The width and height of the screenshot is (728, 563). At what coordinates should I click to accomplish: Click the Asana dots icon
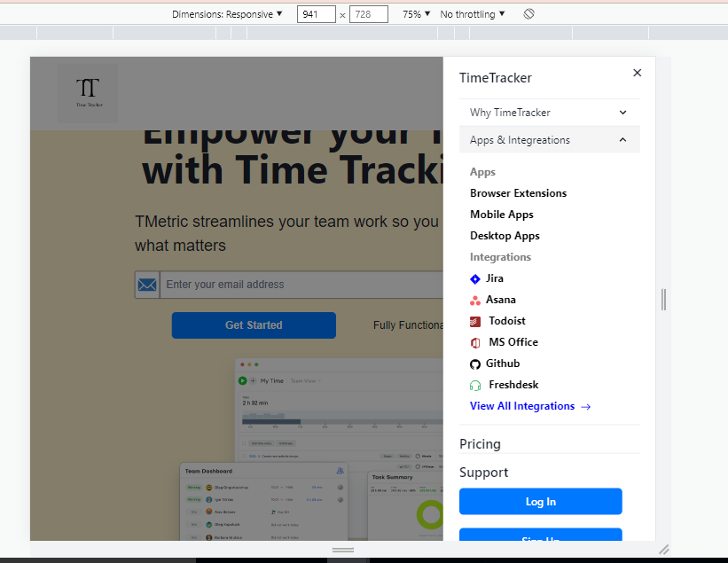475,301
